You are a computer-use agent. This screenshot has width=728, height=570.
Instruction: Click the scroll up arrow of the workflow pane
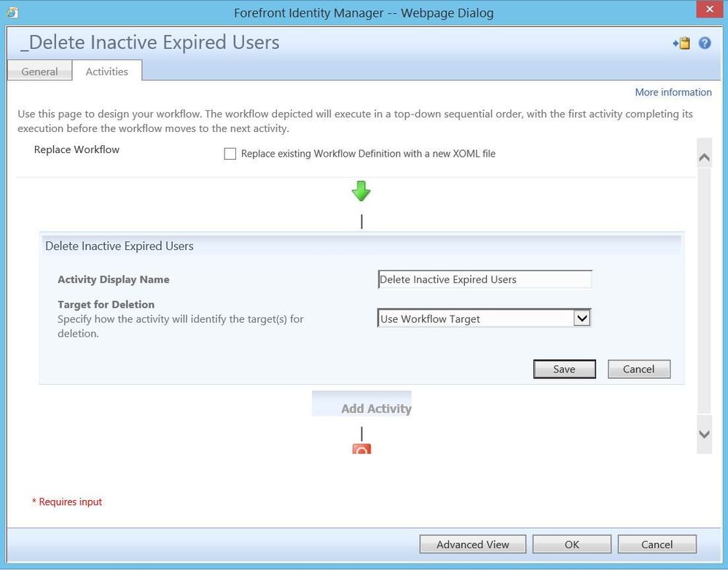705,157
